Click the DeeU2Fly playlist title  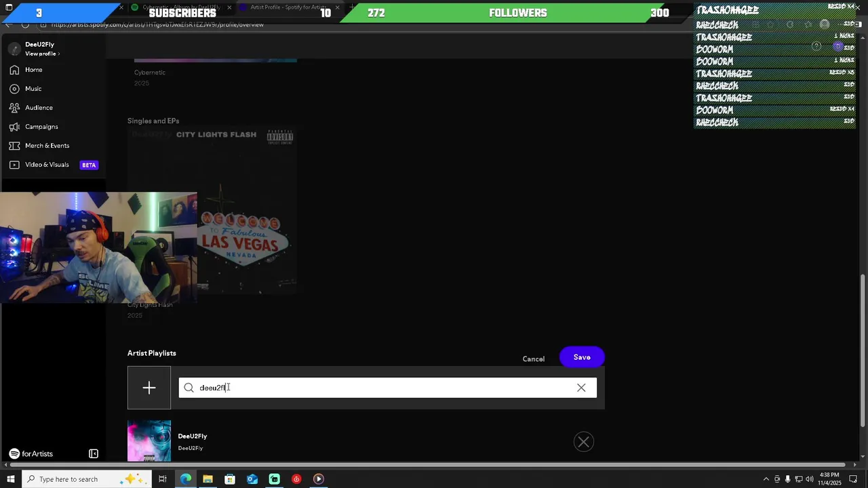coord(193,436)
